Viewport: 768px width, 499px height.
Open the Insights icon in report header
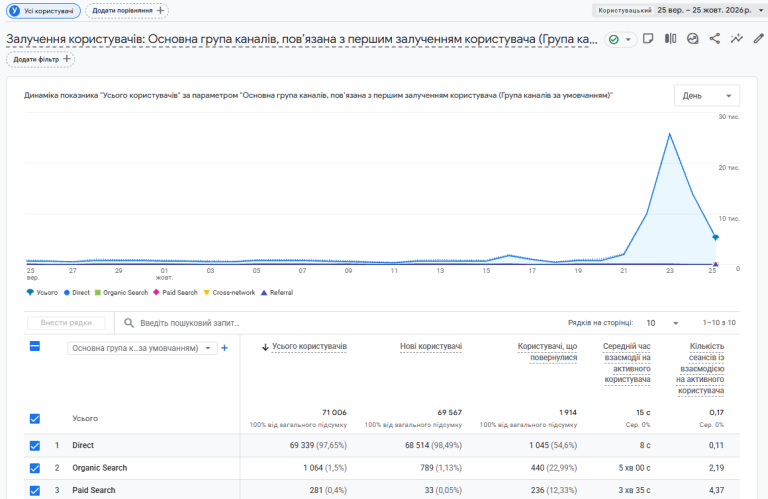[x=693, y=39]
